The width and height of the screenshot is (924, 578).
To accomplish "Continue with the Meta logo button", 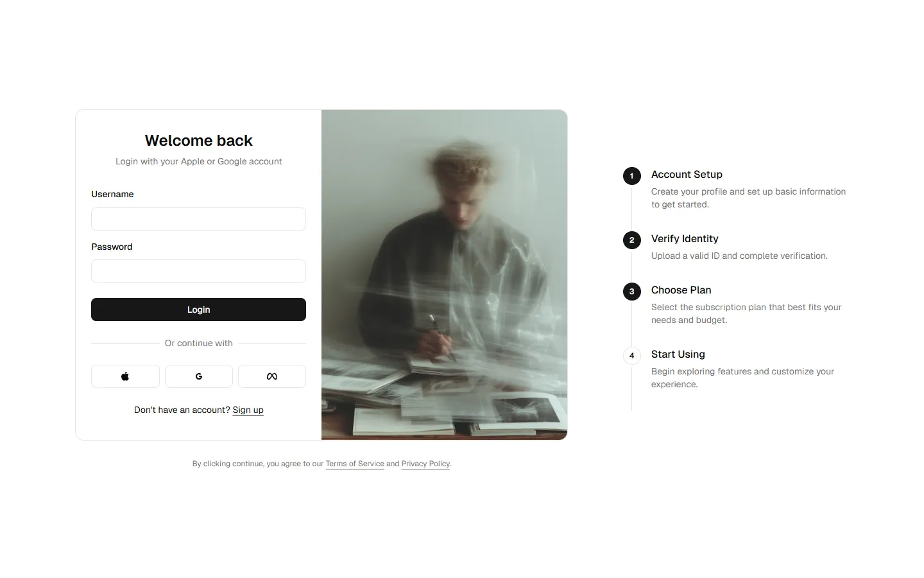I will click(272, 376).
